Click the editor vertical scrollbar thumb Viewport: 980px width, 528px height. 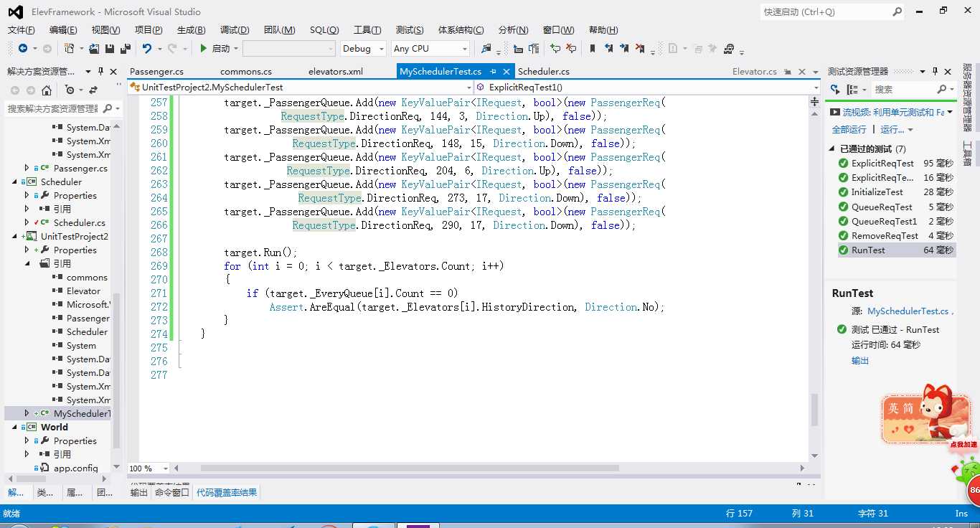click(814, 410)
